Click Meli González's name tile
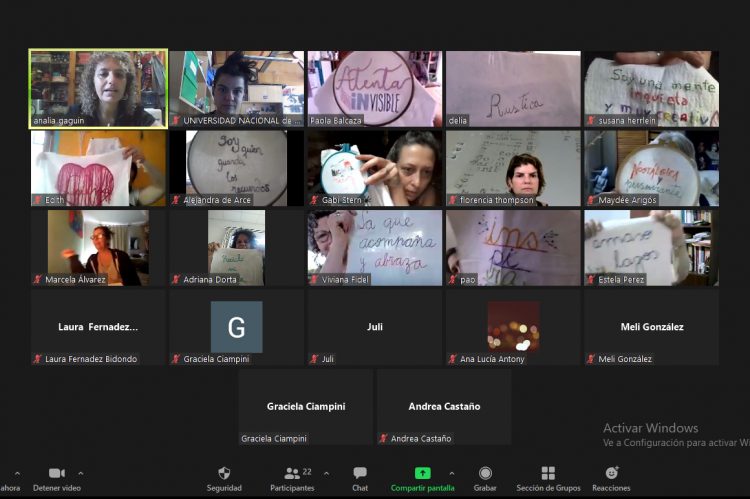 point(651,327)
